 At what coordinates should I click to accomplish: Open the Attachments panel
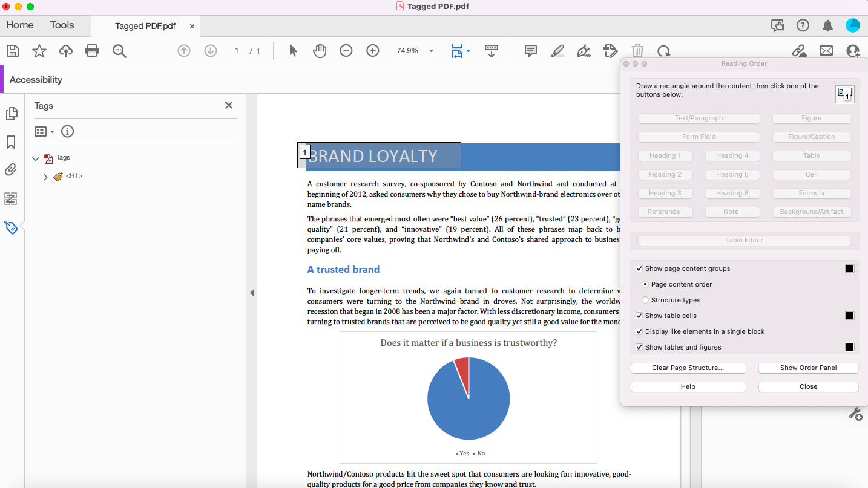tap(10, 170)
